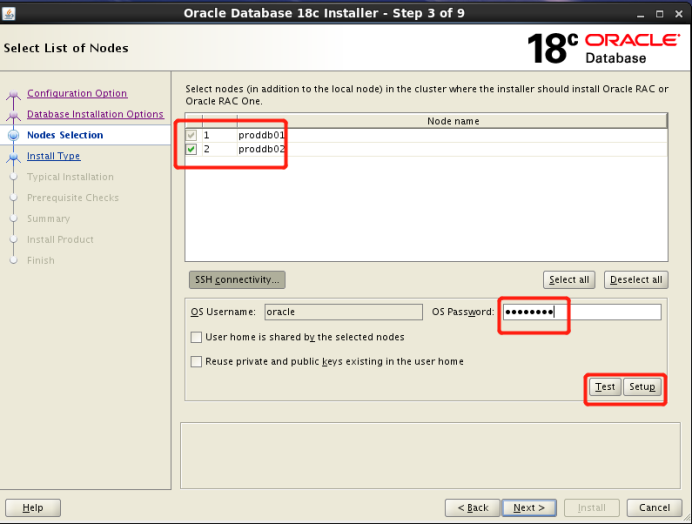
Task: Cancel the installation
Action: [654, 508]
